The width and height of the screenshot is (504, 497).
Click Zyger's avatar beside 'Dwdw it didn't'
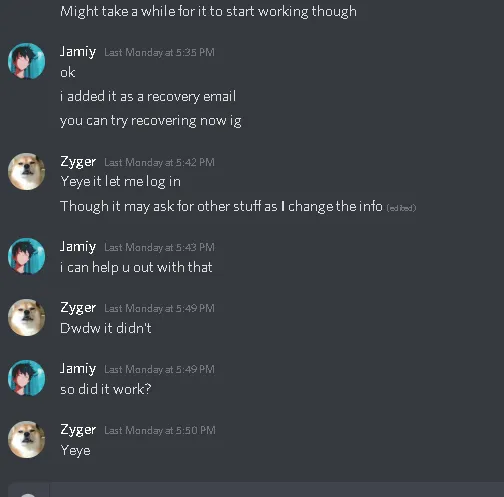[x=26, y=317]
